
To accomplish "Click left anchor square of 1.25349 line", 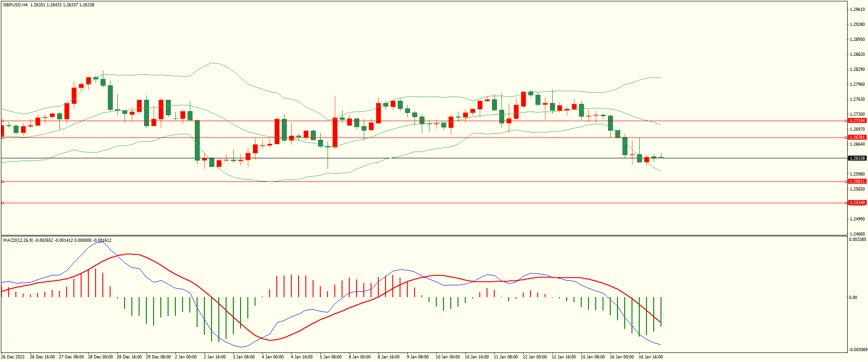I will pos(2,203).
